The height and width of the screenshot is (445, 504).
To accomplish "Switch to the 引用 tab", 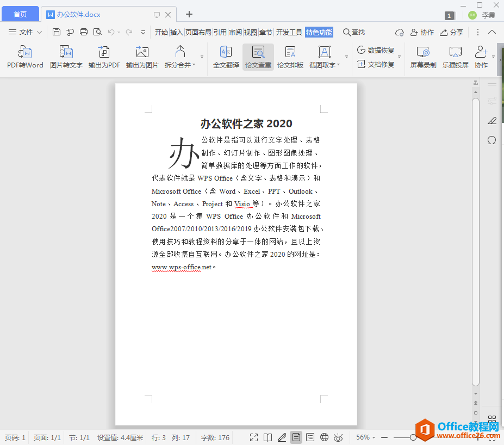I will (220, 32).
